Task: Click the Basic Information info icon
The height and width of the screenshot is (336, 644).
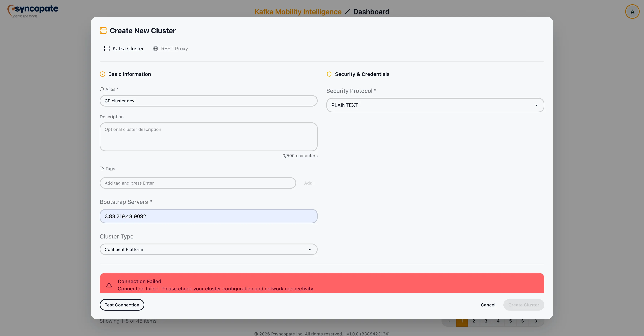Action: 103,74
